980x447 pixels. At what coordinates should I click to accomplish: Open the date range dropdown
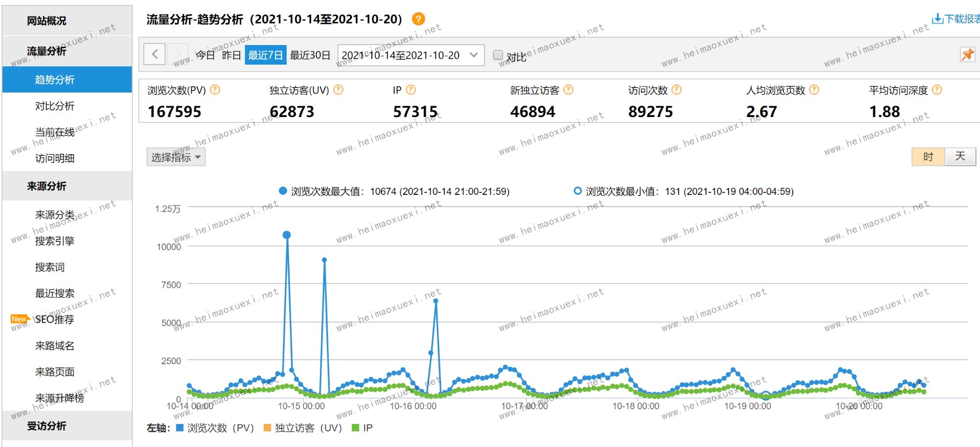coord(411,55)
